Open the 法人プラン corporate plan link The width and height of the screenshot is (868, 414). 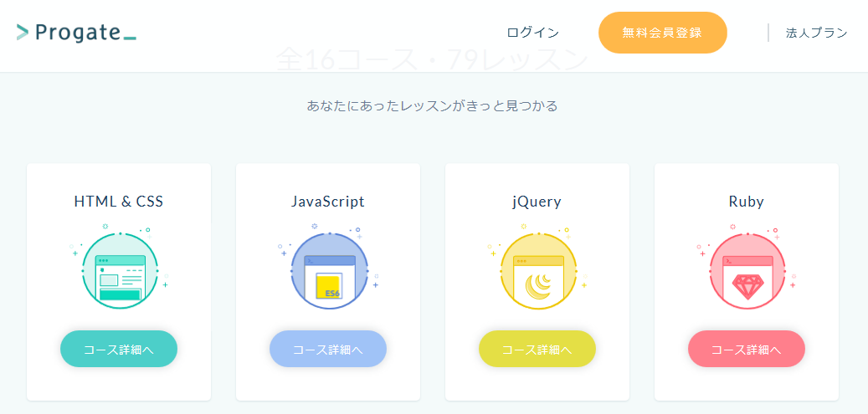(x=816, y=33)
